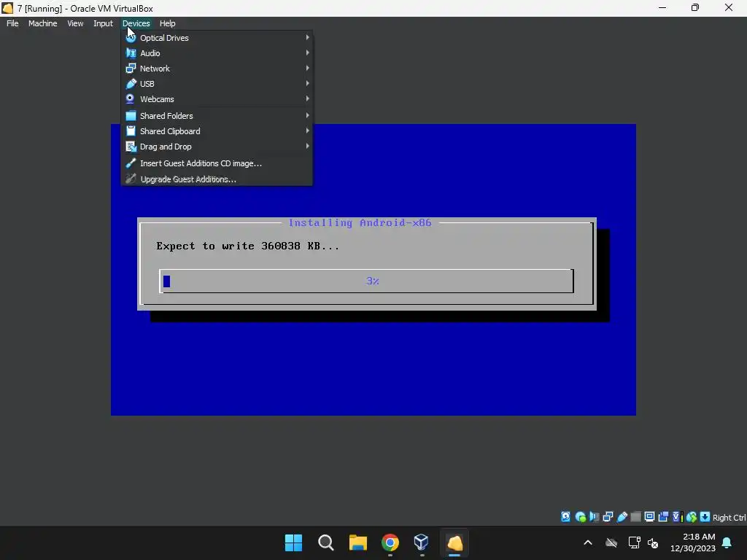Open the Help menu
747x560 pixels.
click(x=167, y=23)
